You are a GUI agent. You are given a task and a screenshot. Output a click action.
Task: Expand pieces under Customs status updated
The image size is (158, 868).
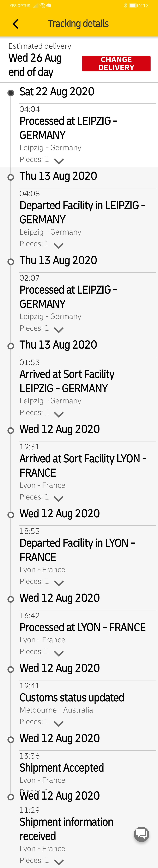59,723
